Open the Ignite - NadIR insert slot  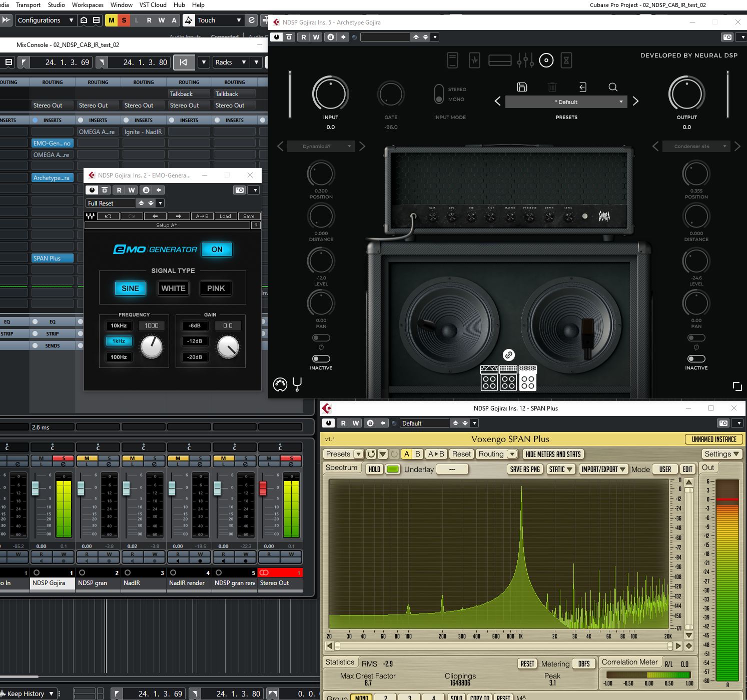click(143, 132)
